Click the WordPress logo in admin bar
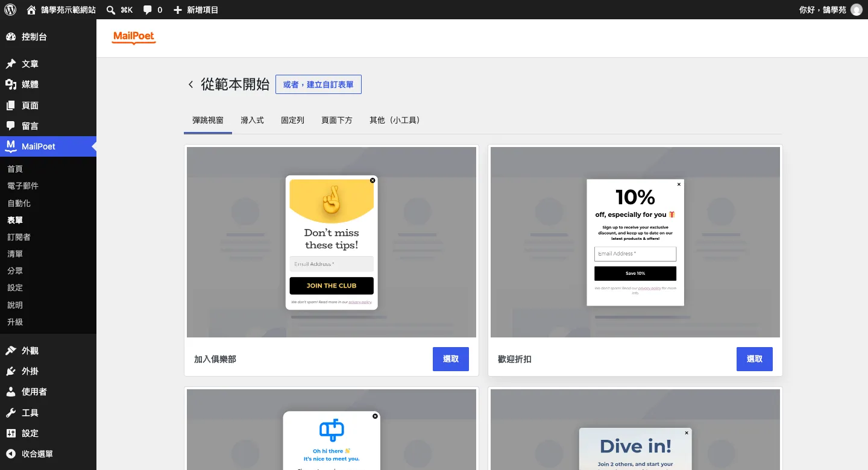The width and height of the screenshot is (868, 470). pos(10,10)
